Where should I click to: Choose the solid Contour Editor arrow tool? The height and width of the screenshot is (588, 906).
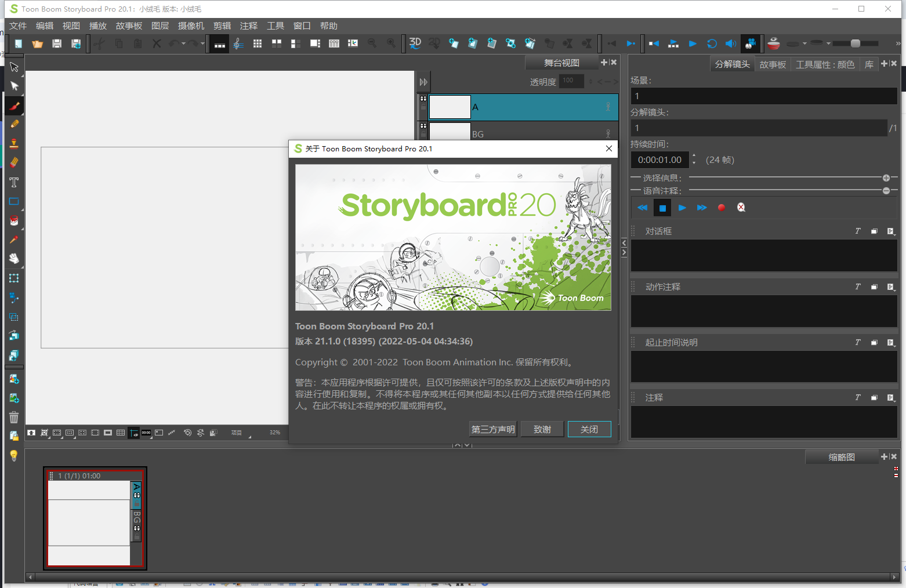(14, 86)
